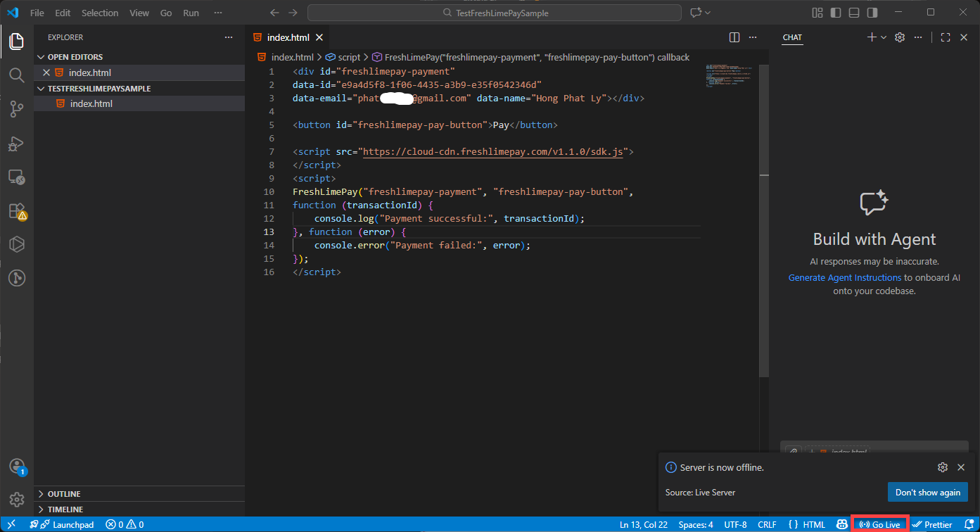Screen dimensions: 980x532
Task: Toggle the bottom panel layout button
Action: pyautogui.click(x=853, y=13)
